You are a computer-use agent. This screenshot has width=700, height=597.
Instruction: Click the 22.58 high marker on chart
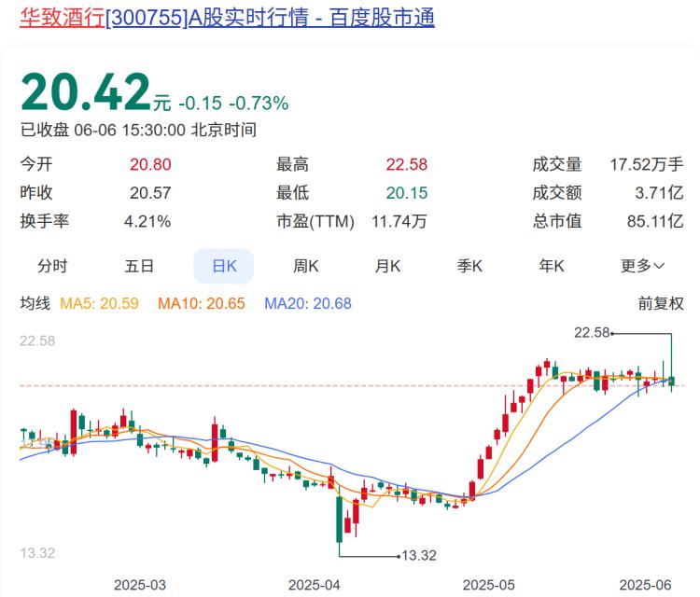(x=592, y=332)
